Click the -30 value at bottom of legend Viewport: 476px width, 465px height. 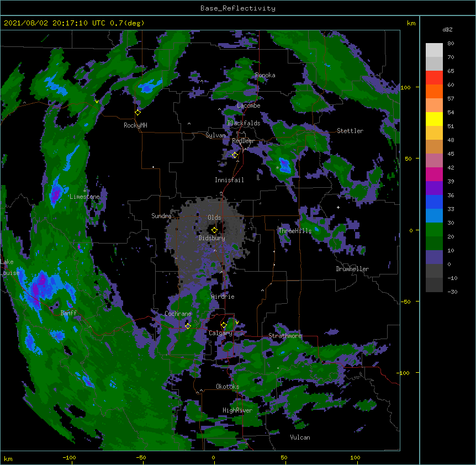[x=452, y=292]
